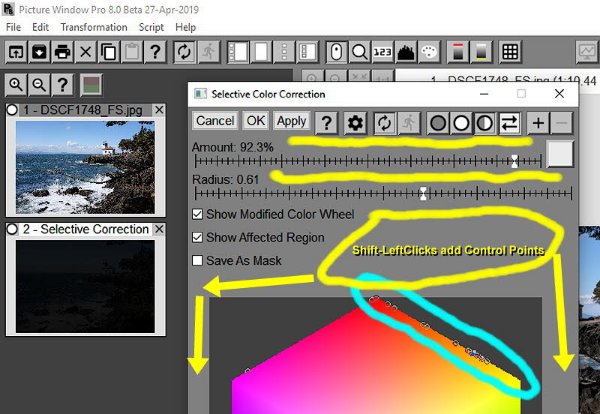The width and height of the screenshot is (600, 414).
Task: Click the blue control point on color wheel
Action: pos(473,353)
